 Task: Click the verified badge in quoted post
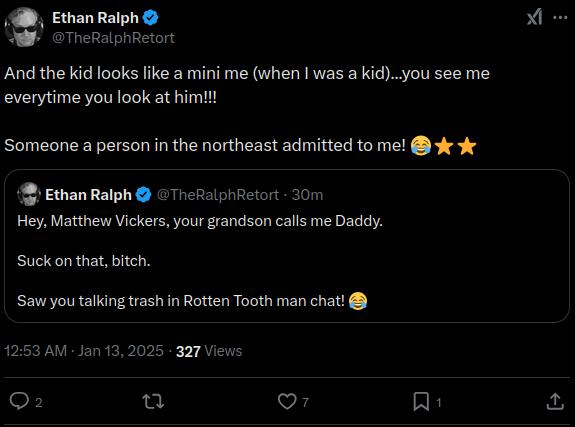pyautogui.click(x=143, y=195)
